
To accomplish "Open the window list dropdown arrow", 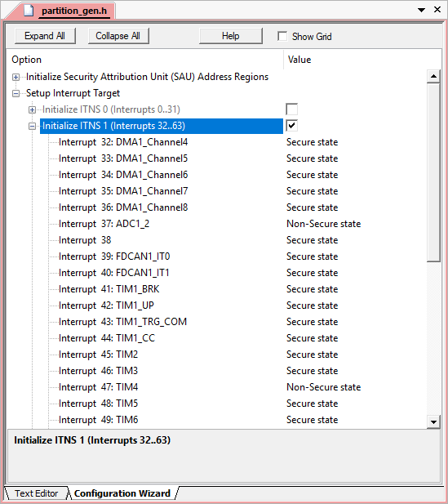I will (422, 11).
